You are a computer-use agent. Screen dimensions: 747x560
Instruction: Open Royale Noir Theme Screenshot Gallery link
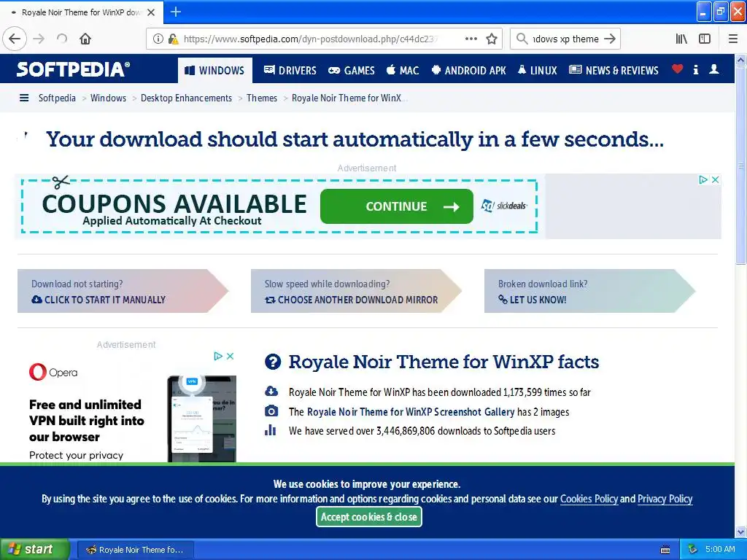[x=411, y=412]
